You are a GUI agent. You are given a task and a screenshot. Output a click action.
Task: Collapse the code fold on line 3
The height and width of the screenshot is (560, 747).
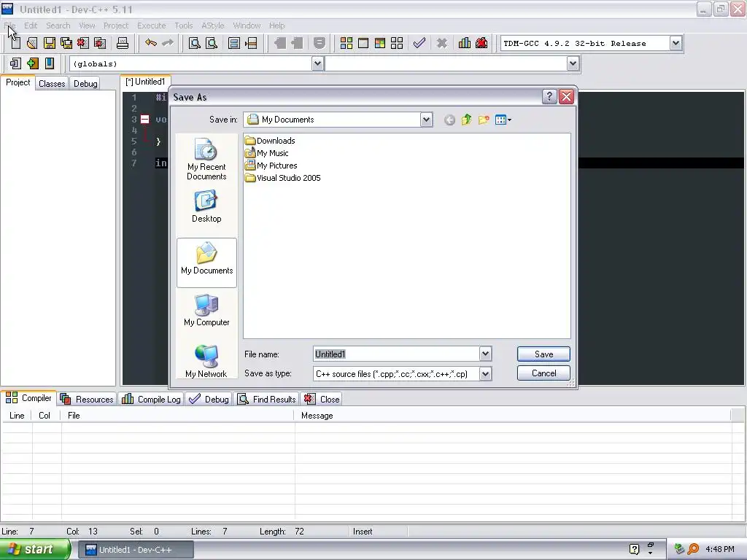pyautogui.click(x=145, y=120)
